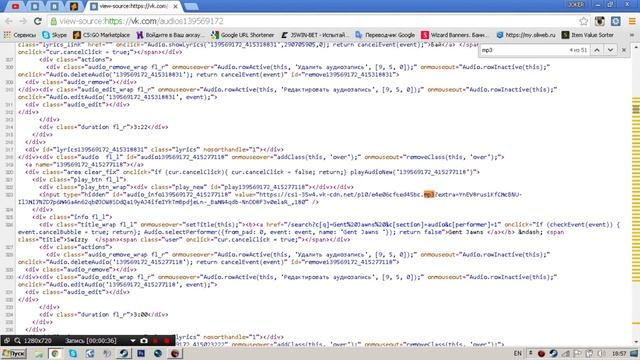
Task: Open the Пуск start menu
Action: [13, 353]
